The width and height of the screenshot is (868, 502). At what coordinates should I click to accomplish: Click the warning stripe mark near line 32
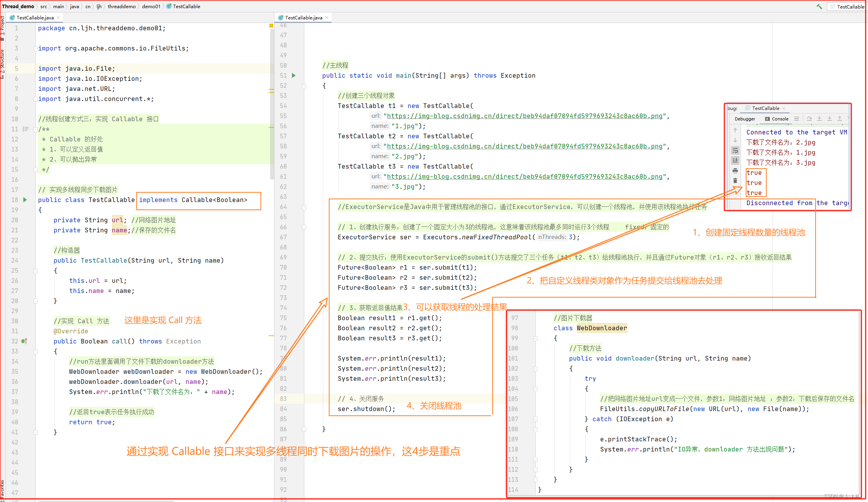coord(271,336)
